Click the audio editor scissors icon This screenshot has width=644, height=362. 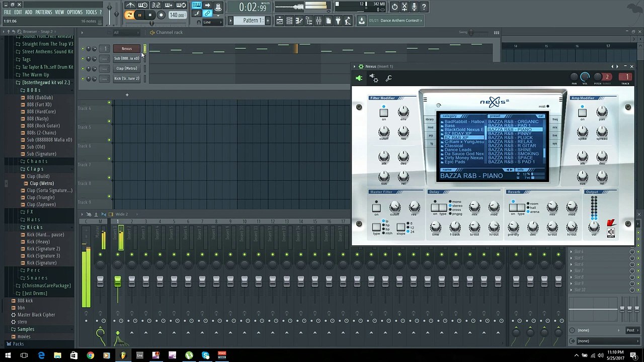404,7
